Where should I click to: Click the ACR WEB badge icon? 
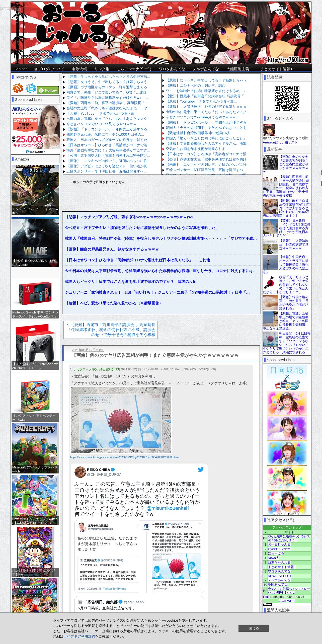click(267, 604)
